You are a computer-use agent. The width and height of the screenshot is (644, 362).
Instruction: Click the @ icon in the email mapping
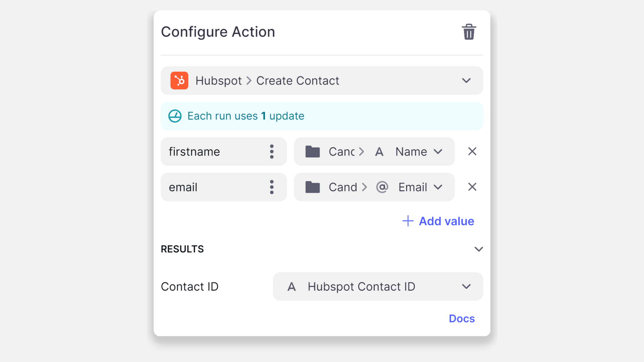point(382,187)
